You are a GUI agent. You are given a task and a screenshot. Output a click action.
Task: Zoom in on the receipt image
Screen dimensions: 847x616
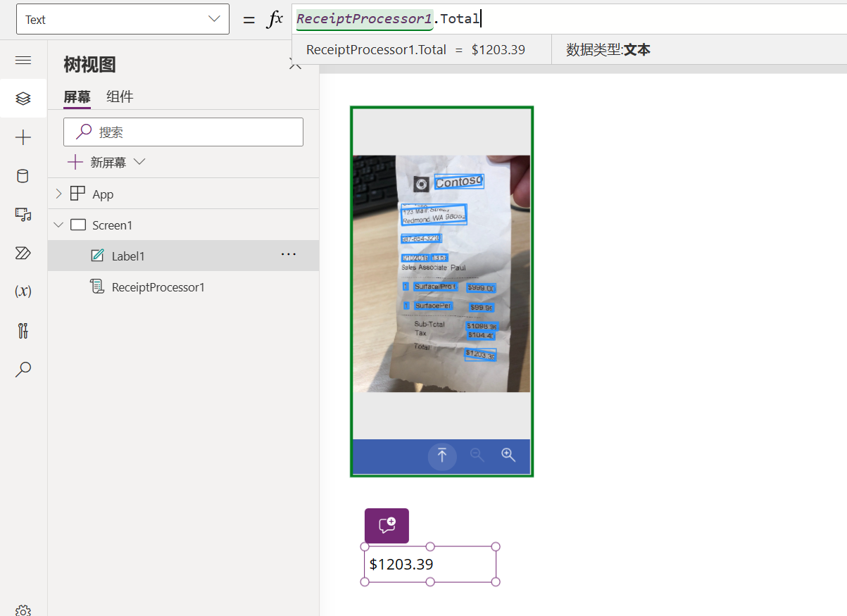508,455
